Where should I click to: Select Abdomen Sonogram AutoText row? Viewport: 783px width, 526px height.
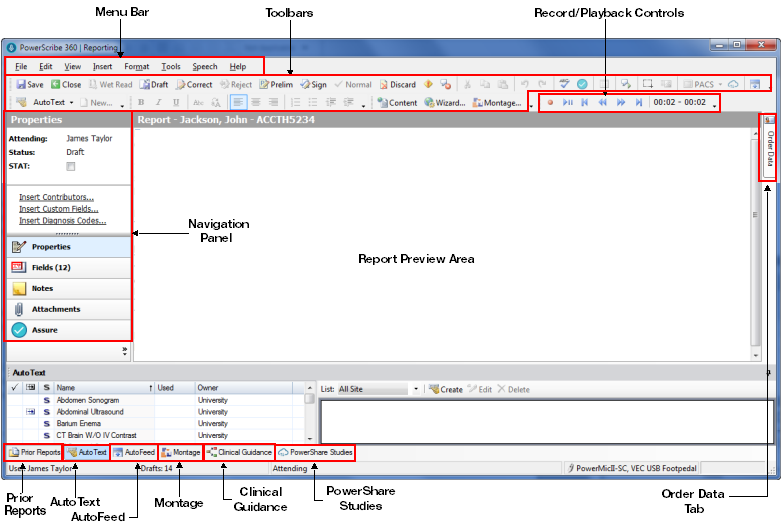pos(156,400)
